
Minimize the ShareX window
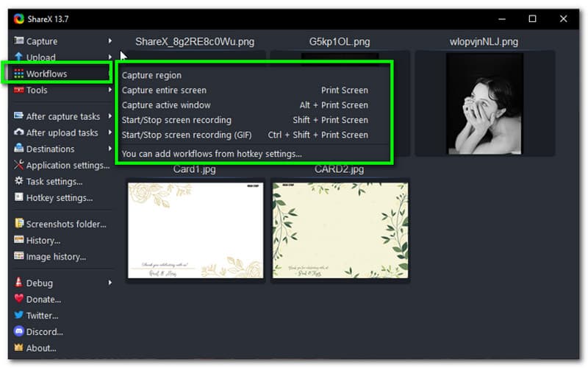pos(502,19)
